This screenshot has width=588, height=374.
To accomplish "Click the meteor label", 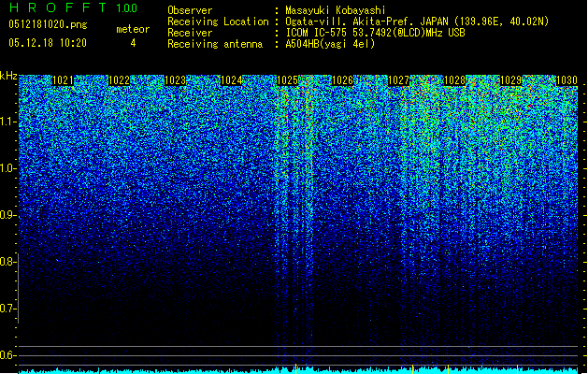I will tap(133, 29).
